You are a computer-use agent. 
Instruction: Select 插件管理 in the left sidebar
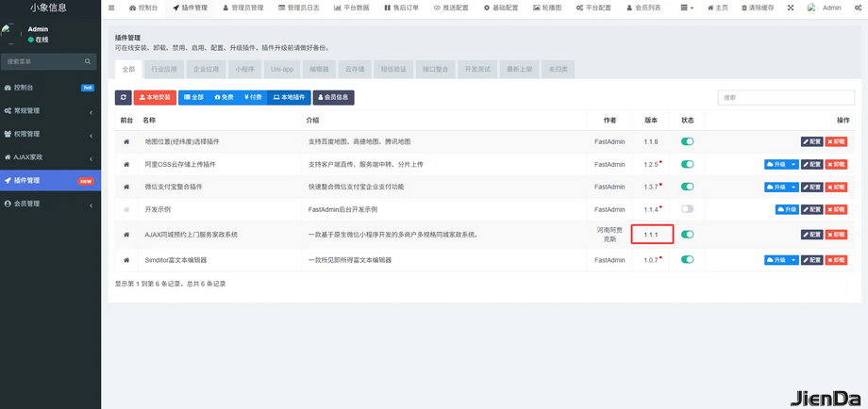pos(50,180)
